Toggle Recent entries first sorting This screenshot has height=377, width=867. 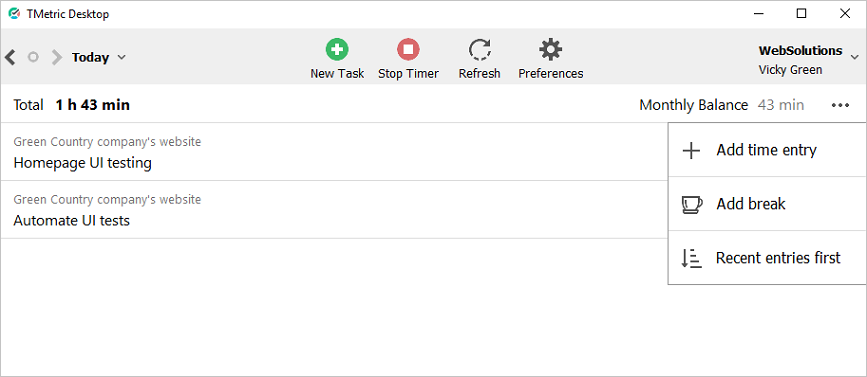pyautogui.click(x=767, y=258)
